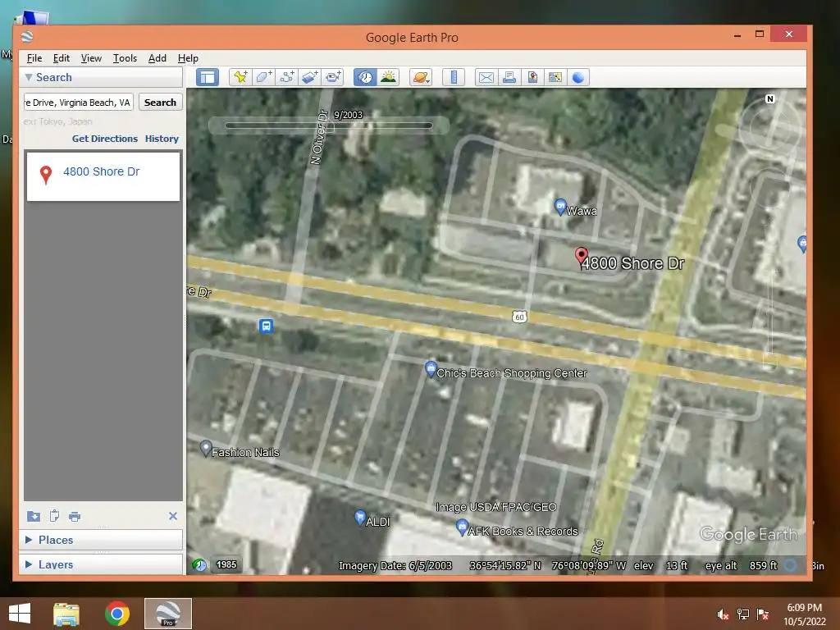The image size is (840, 630).
Task: Click the ALDI place marker
Action: click(360, 518)
